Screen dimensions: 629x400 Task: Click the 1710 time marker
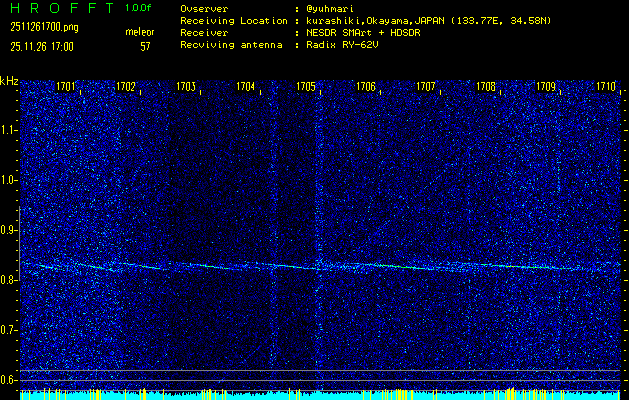click(x=606, y=87)
